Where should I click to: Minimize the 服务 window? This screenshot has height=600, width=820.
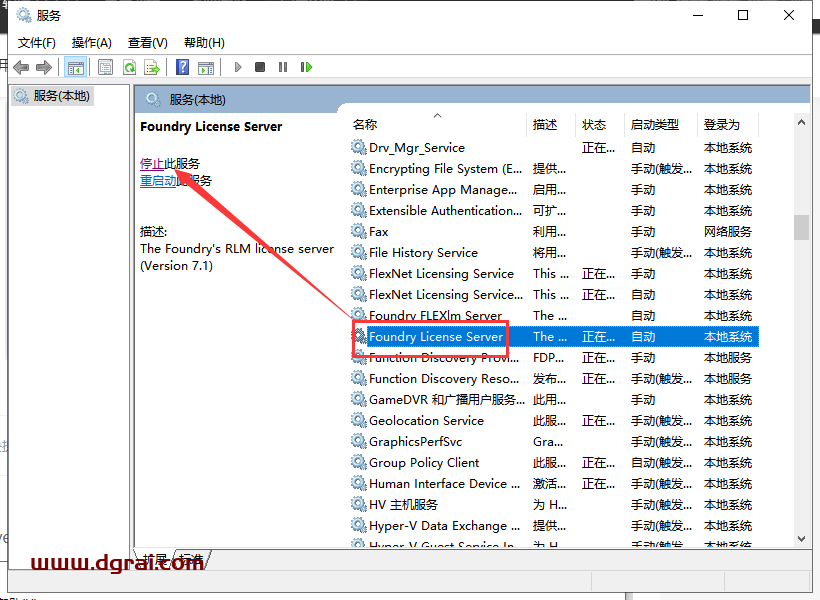(x=698, y=15)
